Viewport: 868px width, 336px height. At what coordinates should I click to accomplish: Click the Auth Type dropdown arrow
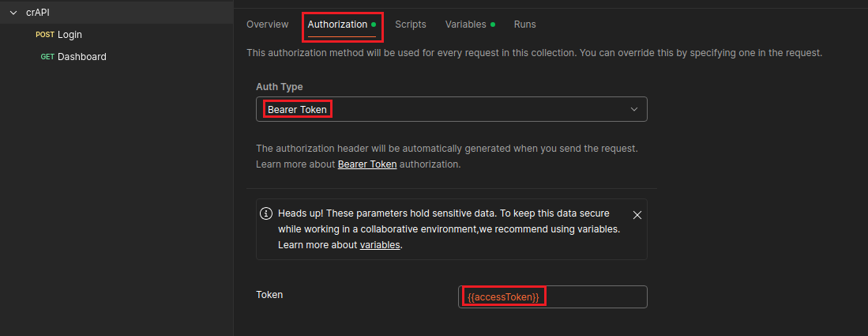(633, 109)
